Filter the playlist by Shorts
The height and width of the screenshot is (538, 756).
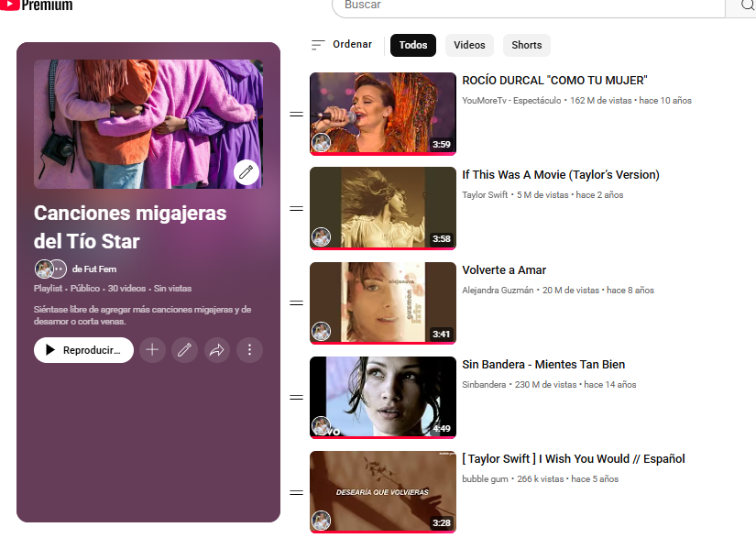click(526, 45)
